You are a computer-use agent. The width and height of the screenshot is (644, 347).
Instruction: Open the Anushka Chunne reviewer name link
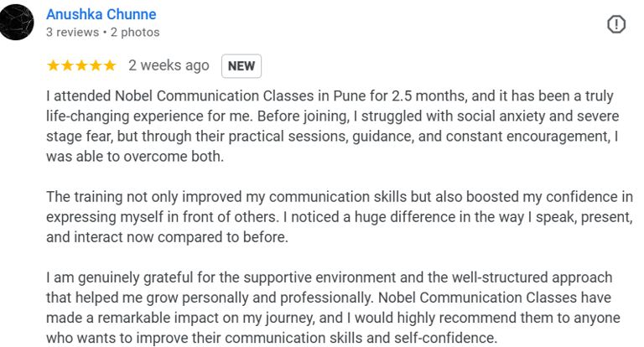[101, 14]
